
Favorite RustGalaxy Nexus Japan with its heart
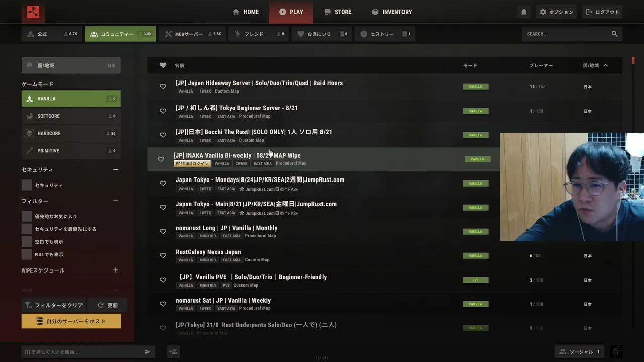pos(163,255)
